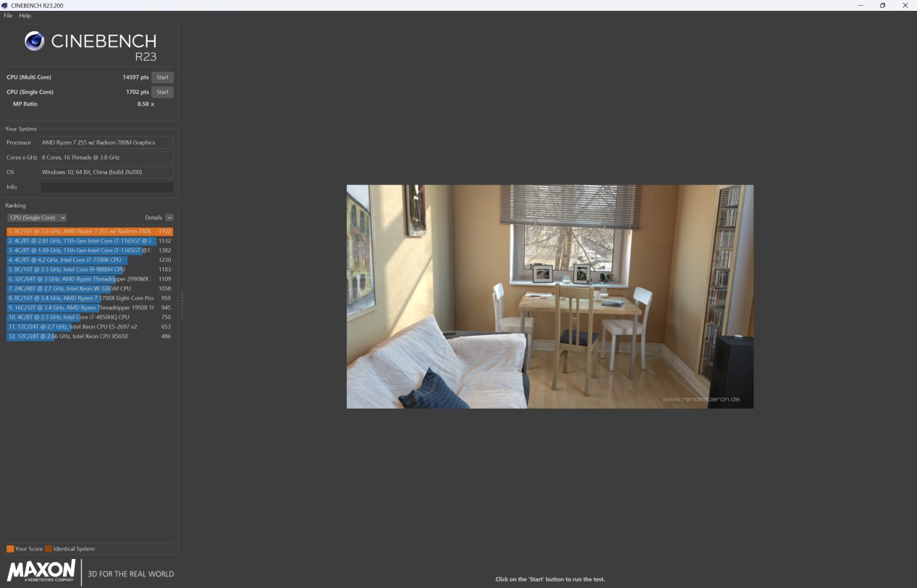Click the rendered room preview image

(550, 297)
